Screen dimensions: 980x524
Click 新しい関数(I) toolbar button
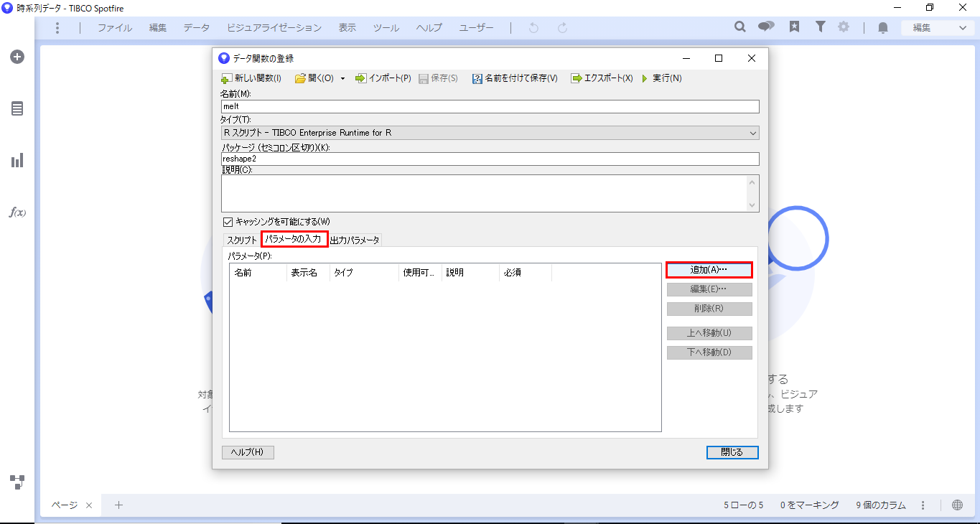click(x=251, y=78)
